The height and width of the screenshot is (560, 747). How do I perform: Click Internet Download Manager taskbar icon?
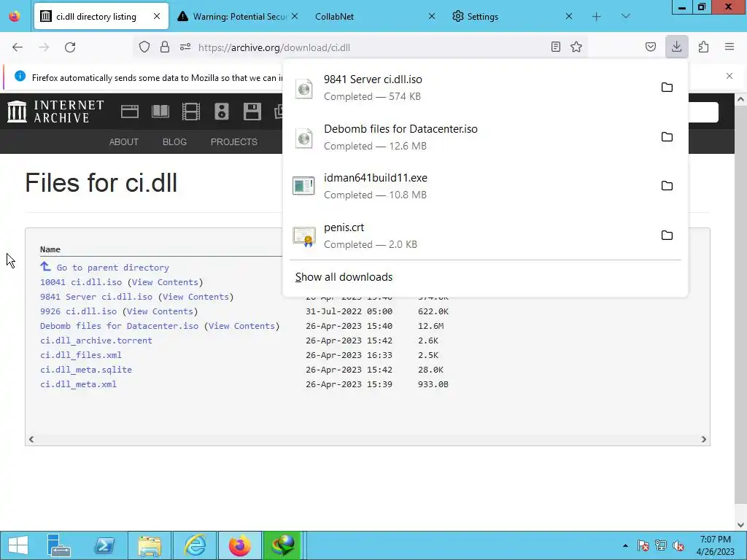[283, 545]
